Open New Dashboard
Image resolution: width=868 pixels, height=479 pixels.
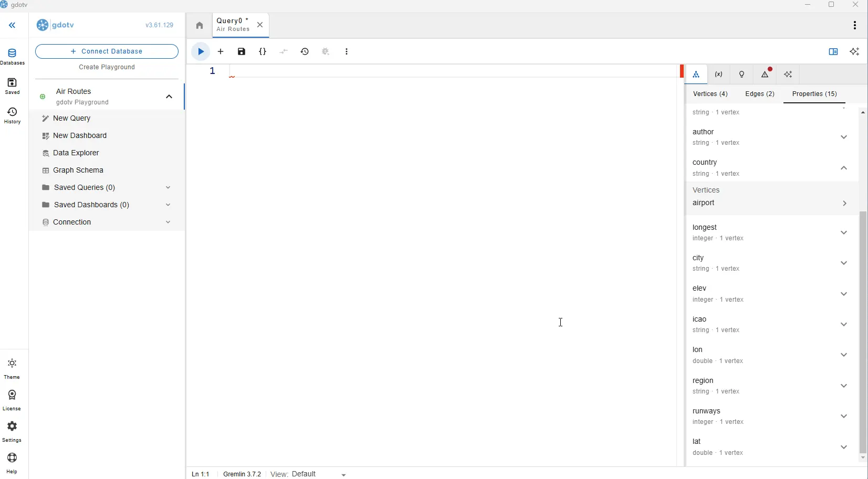107,136
